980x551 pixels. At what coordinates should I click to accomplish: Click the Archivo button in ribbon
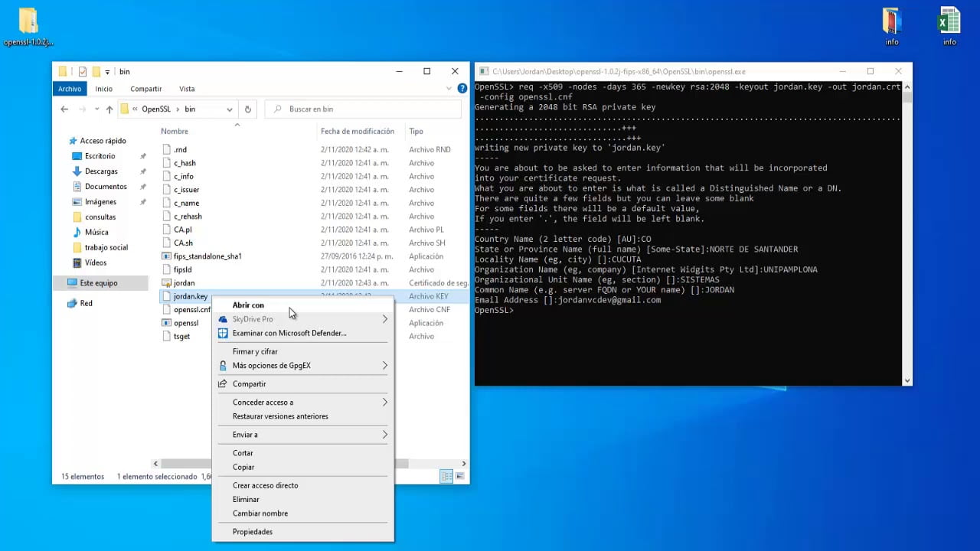70,89
